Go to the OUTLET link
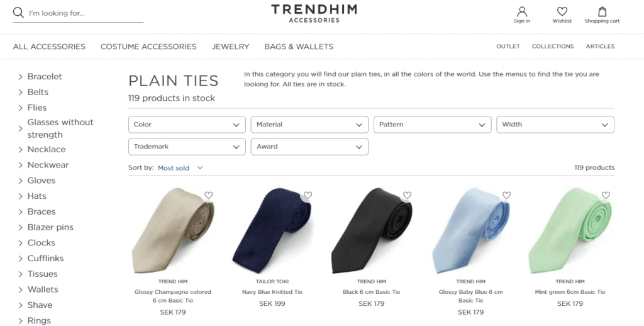644x326 pixels. [x=508, y=47]
